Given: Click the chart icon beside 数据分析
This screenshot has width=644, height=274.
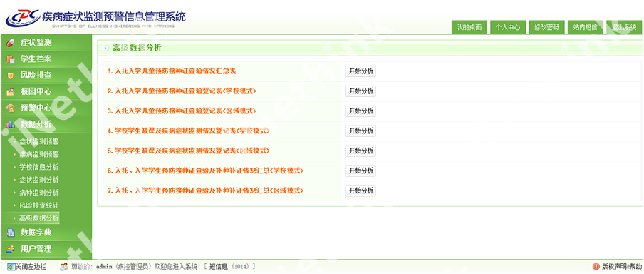Looking at the screenshot, I should point(11,125).
